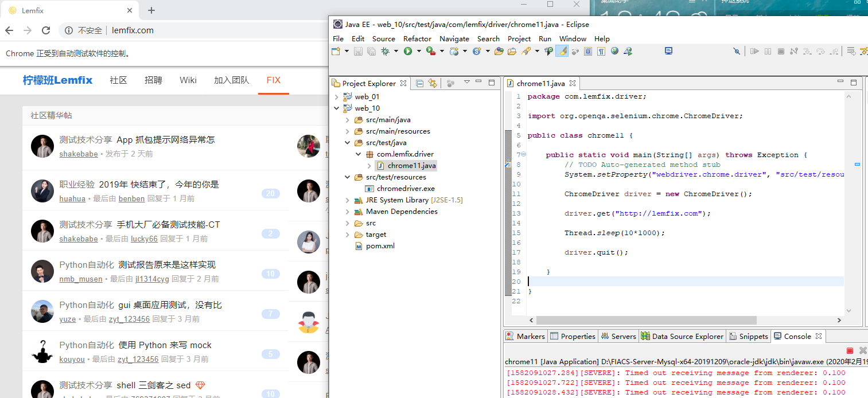
Task: Switch to the Servers tab
Action: (618, 337)
